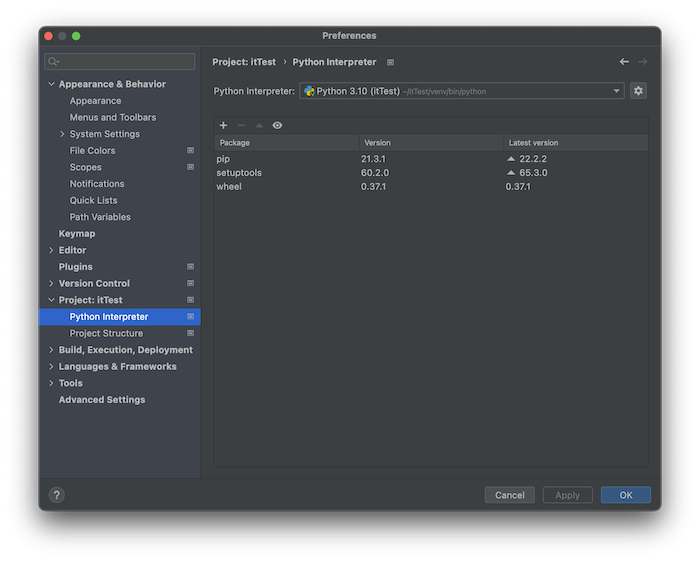700x562 pixels.
Task: Click setuptools upgrade-available arrow icon
Action: 511,173
